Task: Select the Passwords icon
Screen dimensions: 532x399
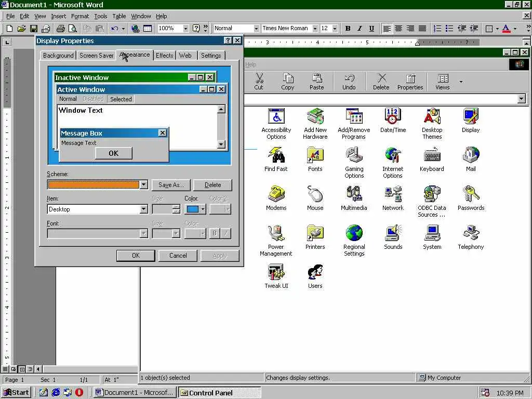Action: pyautogui.click(x=471, y=198)
